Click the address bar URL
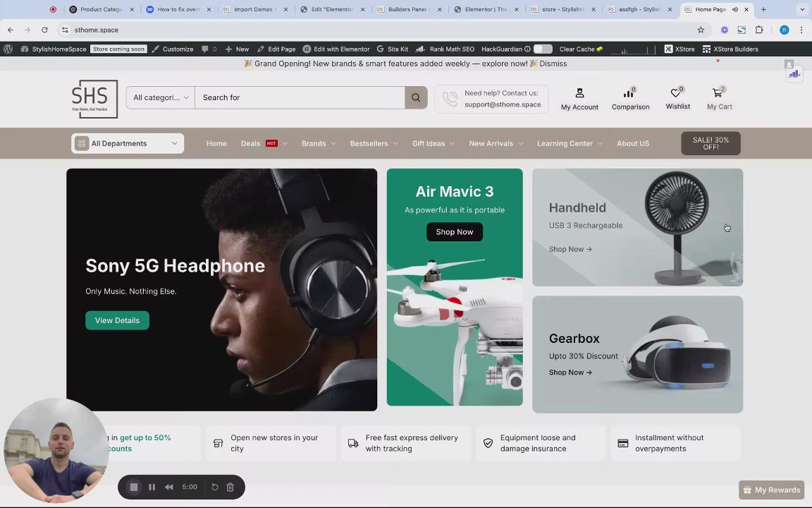812x508 pixels. (x=97, y=30)
